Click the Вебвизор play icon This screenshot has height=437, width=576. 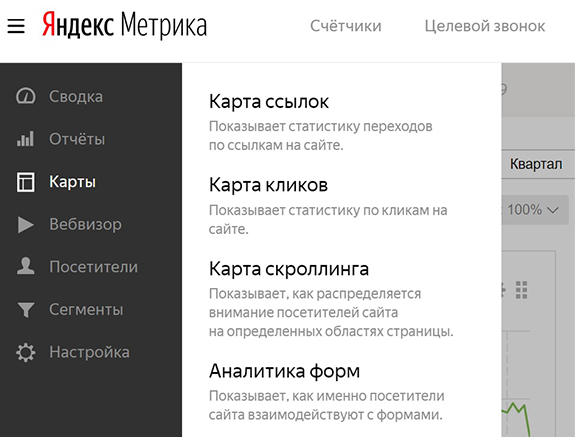pos(26,224)
